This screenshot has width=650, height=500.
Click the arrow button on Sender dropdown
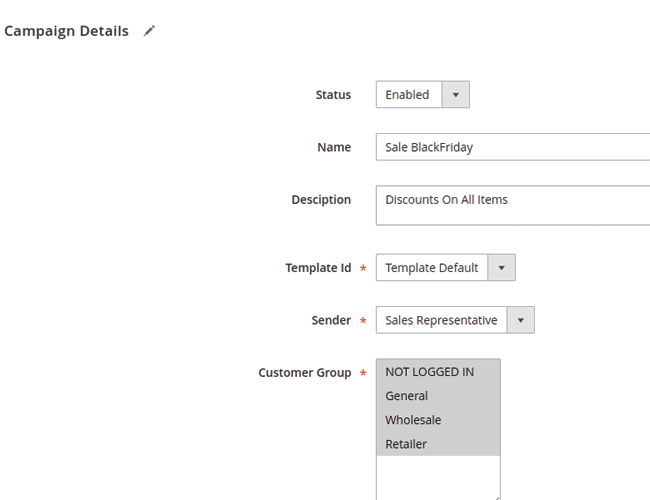[x=520, y=321]
